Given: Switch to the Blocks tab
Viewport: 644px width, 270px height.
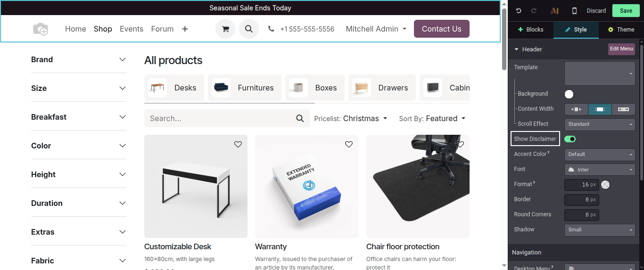Looking at the screenshot, I should pos(531,30).
